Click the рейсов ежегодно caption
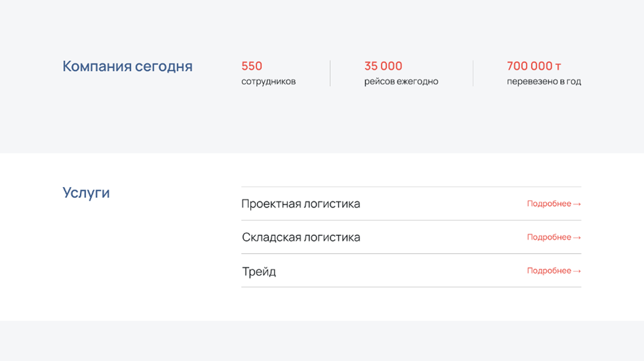Image resolution: width=644 pixels, height=361 pixels. click(x=401, y=82)
